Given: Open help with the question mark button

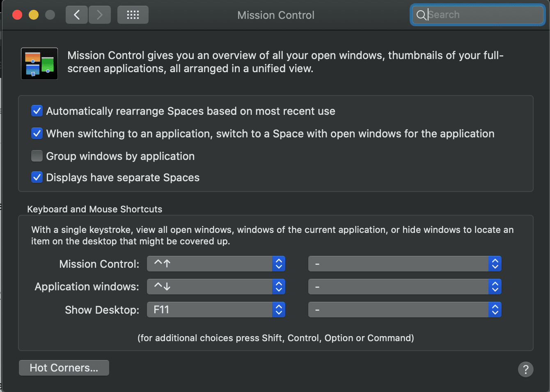Looking at the screenshot, I should 525,369.
